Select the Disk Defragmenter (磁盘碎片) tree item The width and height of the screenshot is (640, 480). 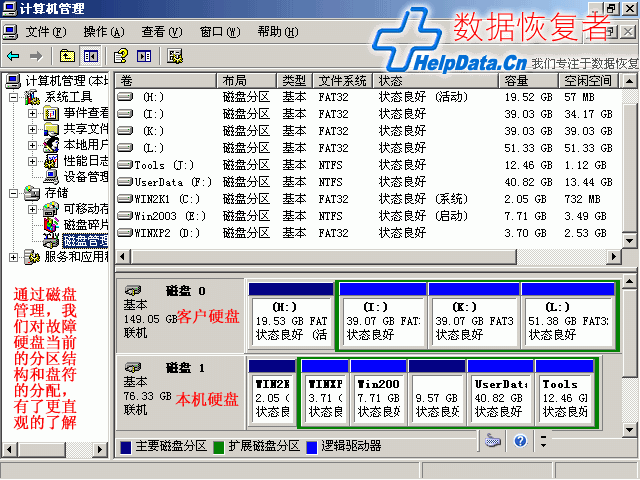point(85,225)
